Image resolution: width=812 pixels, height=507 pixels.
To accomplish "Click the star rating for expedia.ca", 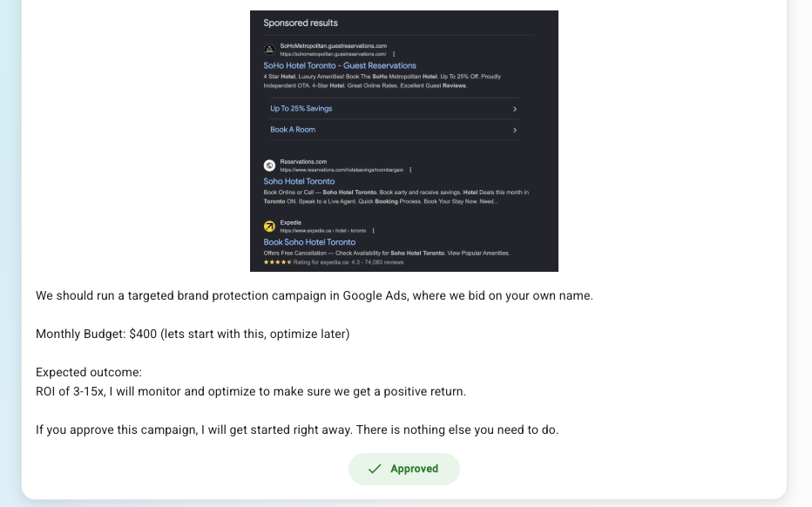I will [278, 262].
